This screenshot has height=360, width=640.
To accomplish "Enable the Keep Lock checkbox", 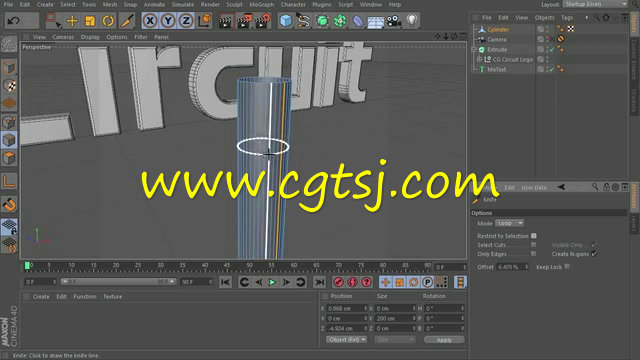I will pyautogui.click(x=567, y=267).
